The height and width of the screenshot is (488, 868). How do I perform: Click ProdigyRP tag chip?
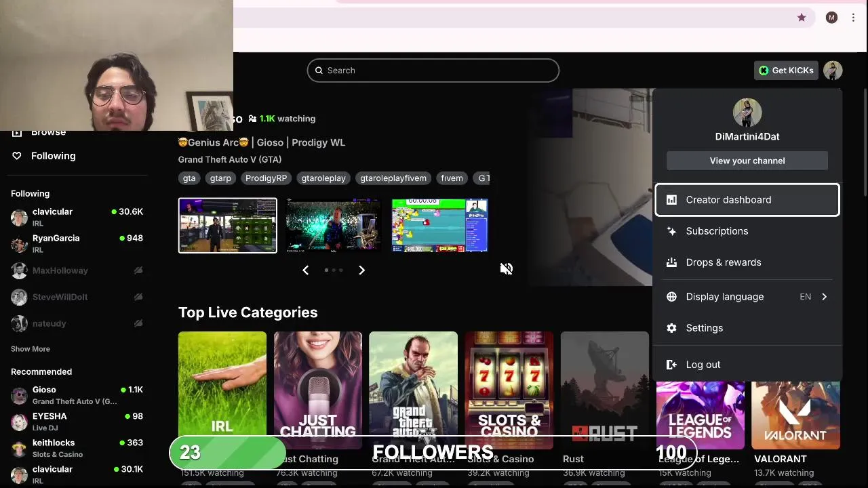tap(266, 178)
